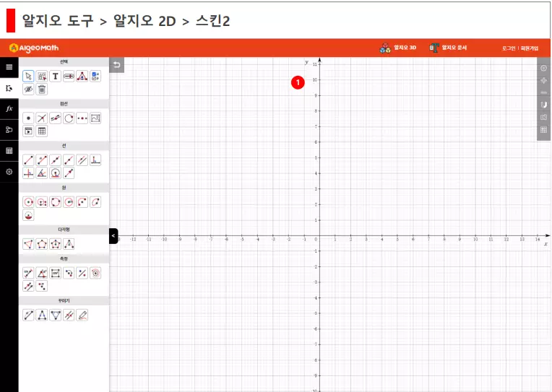Pick the inverted triangle decoration tool
Viewport: 552px width, 392px height.
[x=55, y=315]
